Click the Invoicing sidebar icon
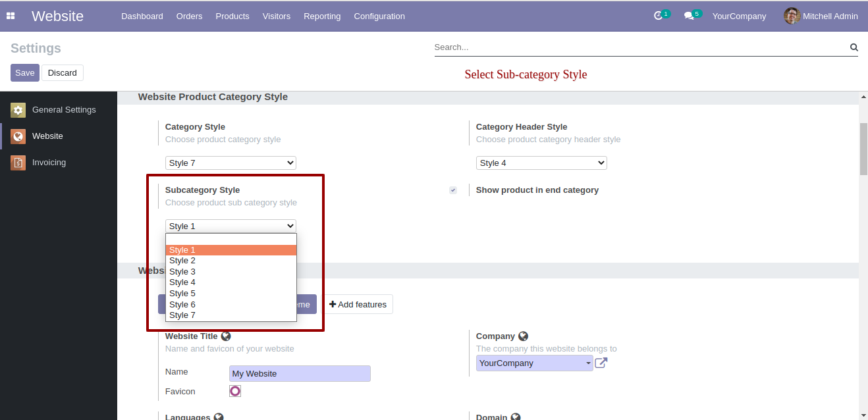Screen dimensions: 868x420 (18, 163)
